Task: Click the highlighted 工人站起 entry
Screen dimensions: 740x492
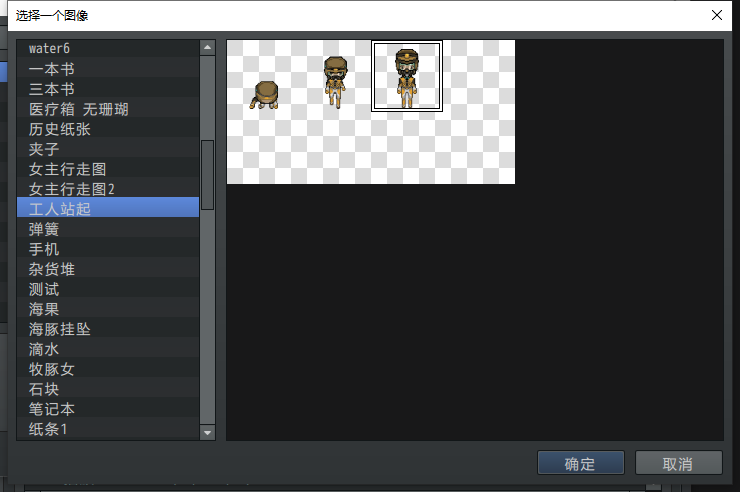Action: tap(108, 208)
